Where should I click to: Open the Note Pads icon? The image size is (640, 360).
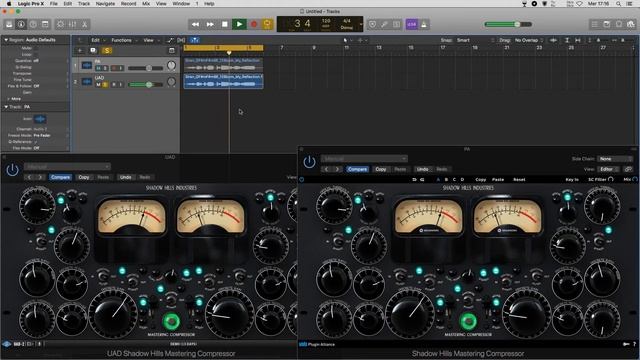tap(607, 24)
